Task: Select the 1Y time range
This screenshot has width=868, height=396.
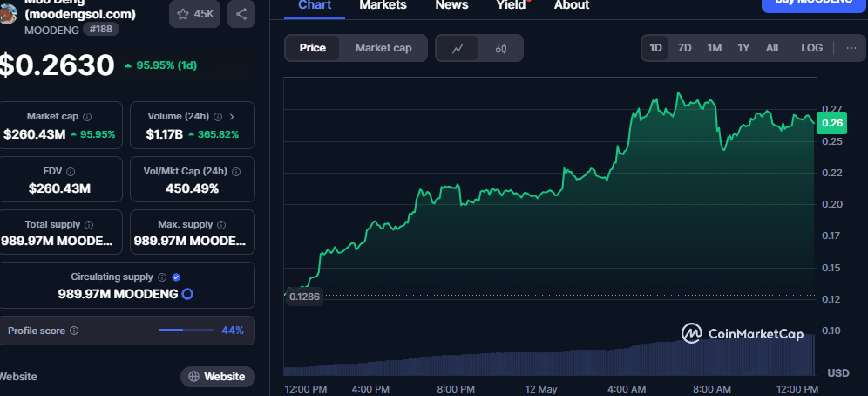Action: click(743, 48)
